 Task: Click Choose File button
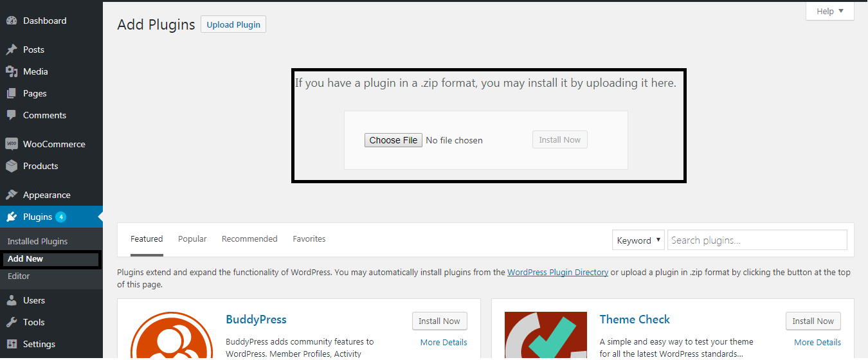pos(393,140)
